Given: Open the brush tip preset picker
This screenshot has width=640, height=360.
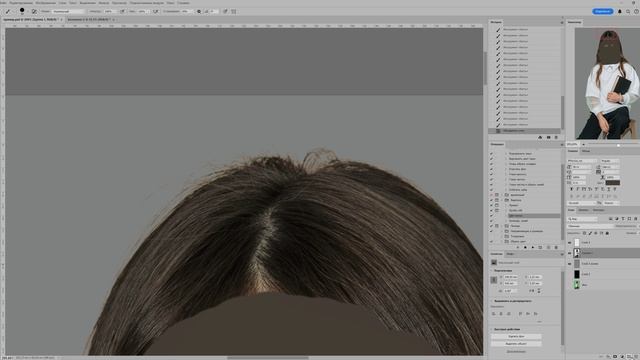Looking at the screenshot, I should [x=22, y=11].
